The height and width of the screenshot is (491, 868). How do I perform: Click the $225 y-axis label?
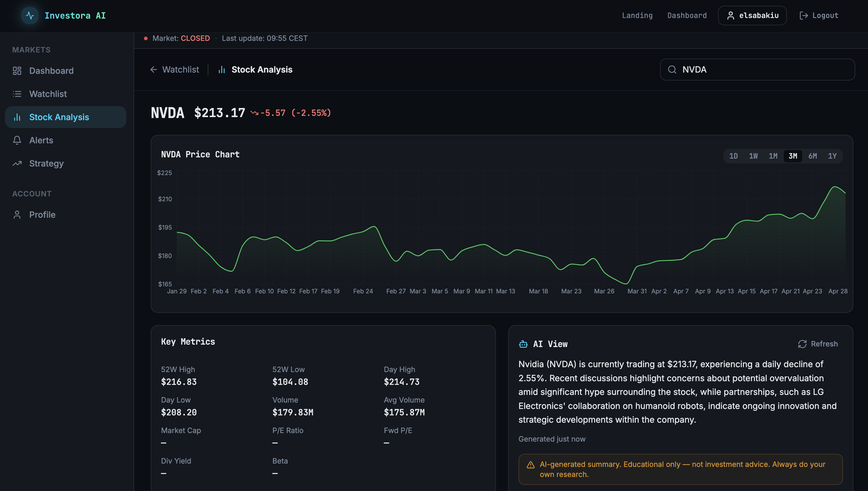(165, 173)
